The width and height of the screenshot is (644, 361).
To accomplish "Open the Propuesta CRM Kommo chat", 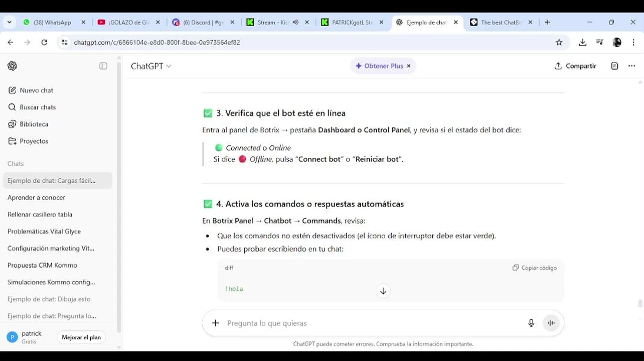I will click(x=57, y=265).
